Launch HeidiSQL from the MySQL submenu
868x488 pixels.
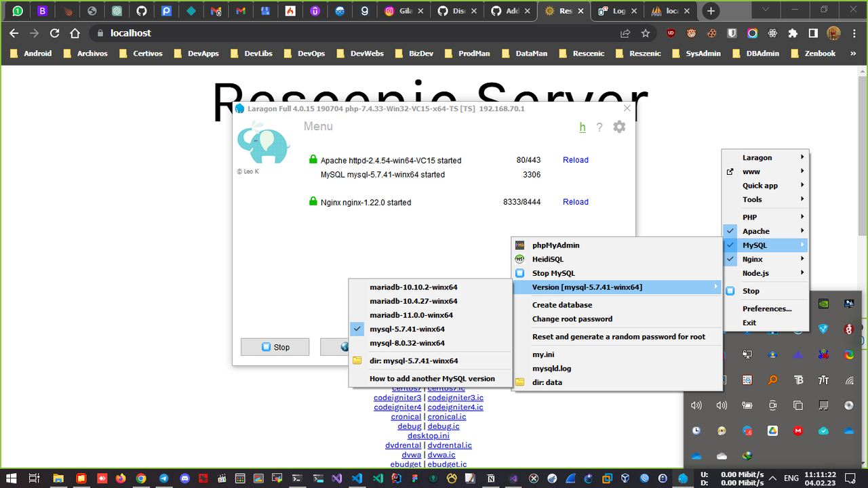tap(616, 259)
